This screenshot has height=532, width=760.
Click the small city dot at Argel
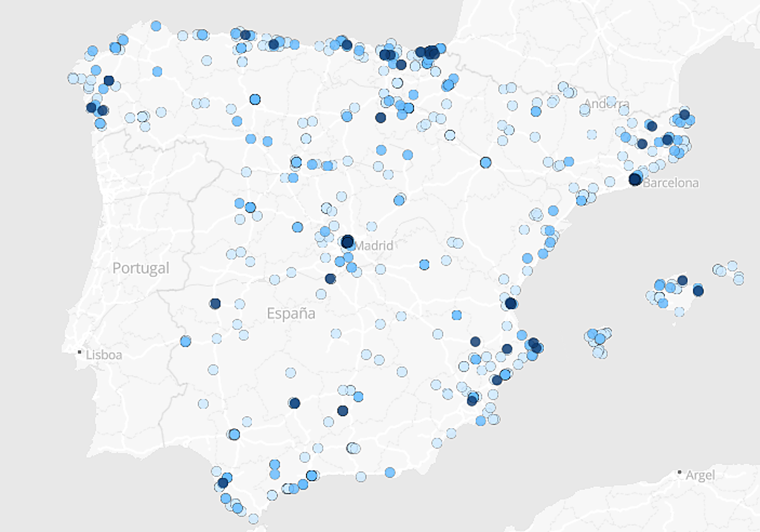pos(680,472)
